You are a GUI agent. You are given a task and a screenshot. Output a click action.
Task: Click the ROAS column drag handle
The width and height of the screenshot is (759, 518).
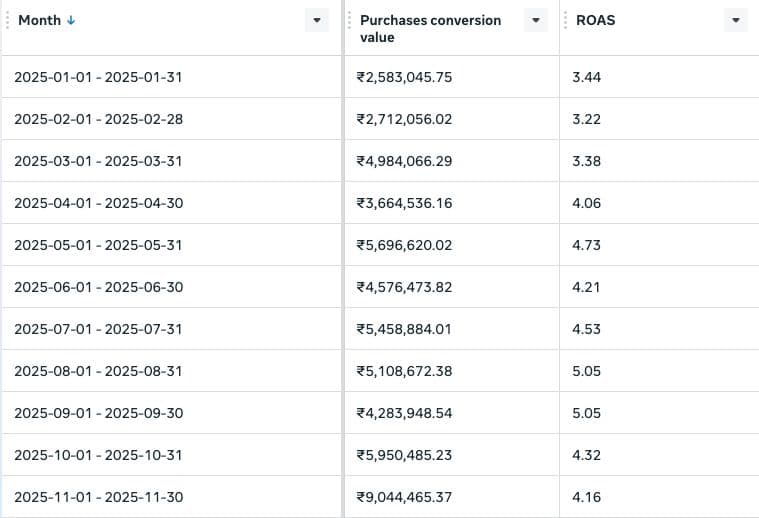pos(566,20)
